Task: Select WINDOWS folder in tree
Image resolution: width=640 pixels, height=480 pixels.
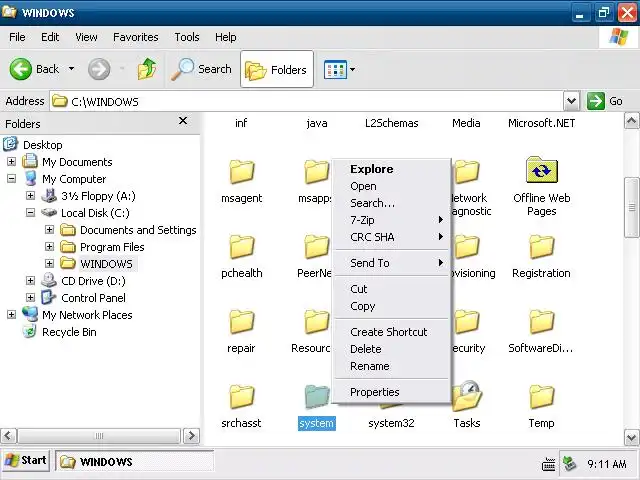Action: [106, 264]
